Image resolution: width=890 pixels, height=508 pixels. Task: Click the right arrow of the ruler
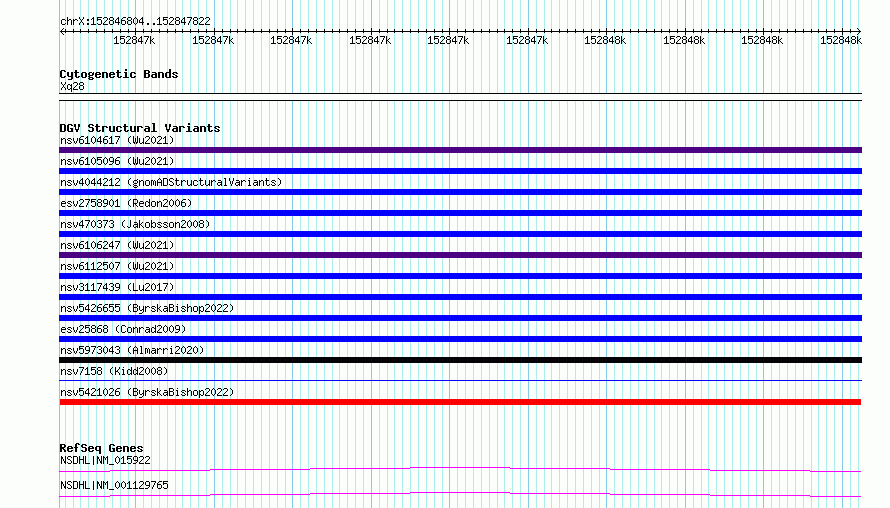point(859,32)
